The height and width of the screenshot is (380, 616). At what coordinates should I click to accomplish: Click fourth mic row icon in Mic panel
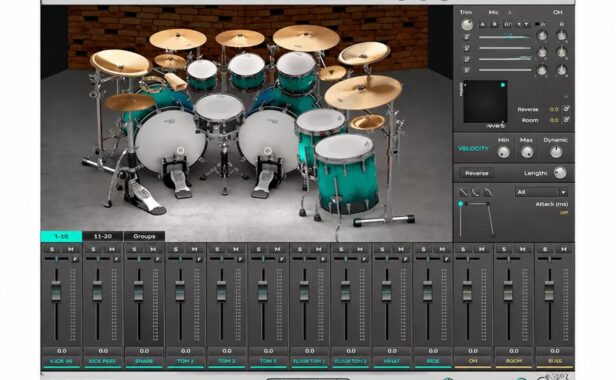click(x=467, y=70)
